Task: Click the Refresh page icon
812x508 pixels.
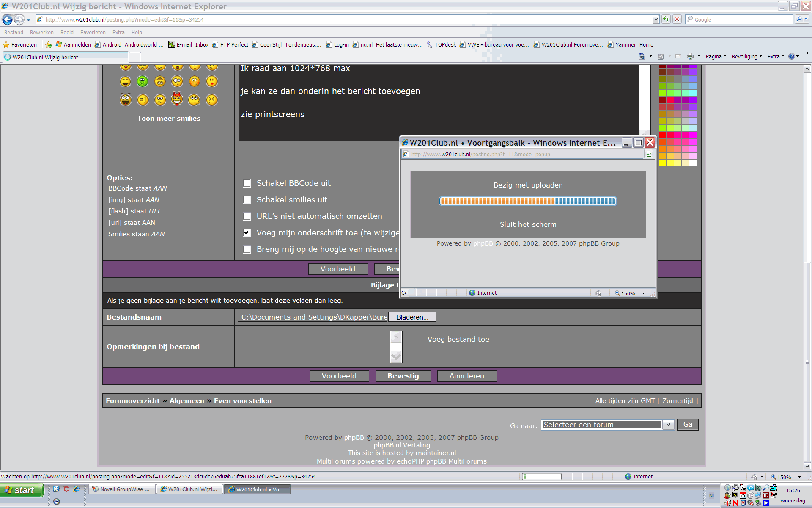Action: pyautogui.click(x=666, y=19)
